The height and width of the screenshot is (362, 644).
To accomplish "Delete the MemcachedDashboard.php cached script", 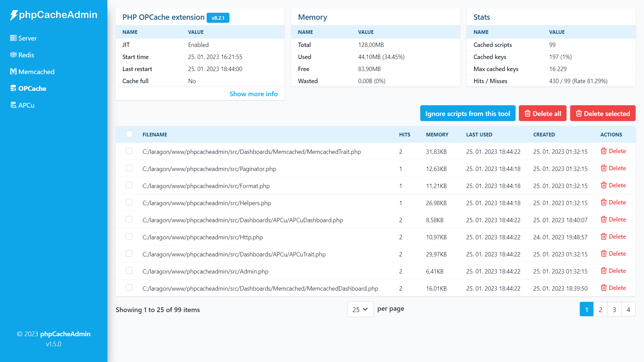I will pyautogui.click(x=613, y=288).
